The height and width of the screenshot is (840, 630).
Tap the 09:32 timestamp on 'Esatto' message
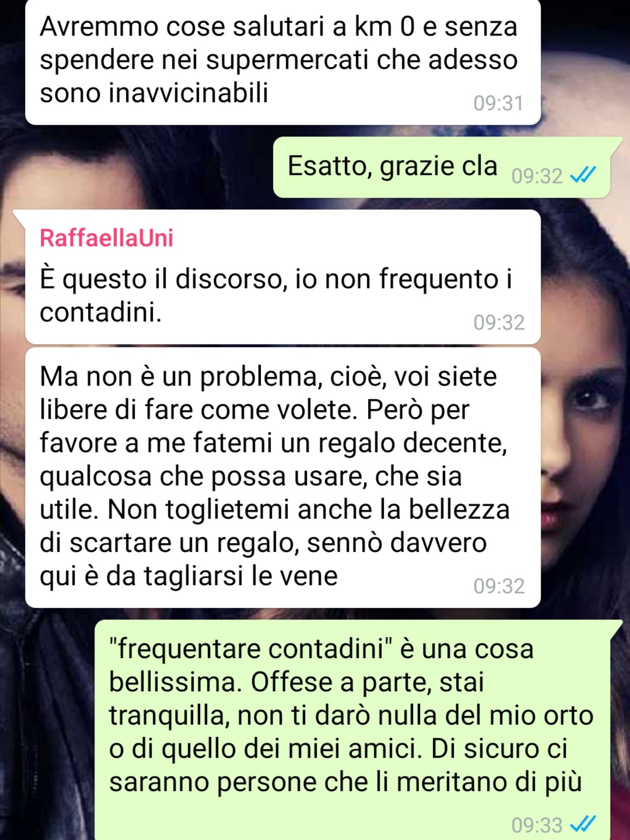pyautogui.click(x=537, y=176)
